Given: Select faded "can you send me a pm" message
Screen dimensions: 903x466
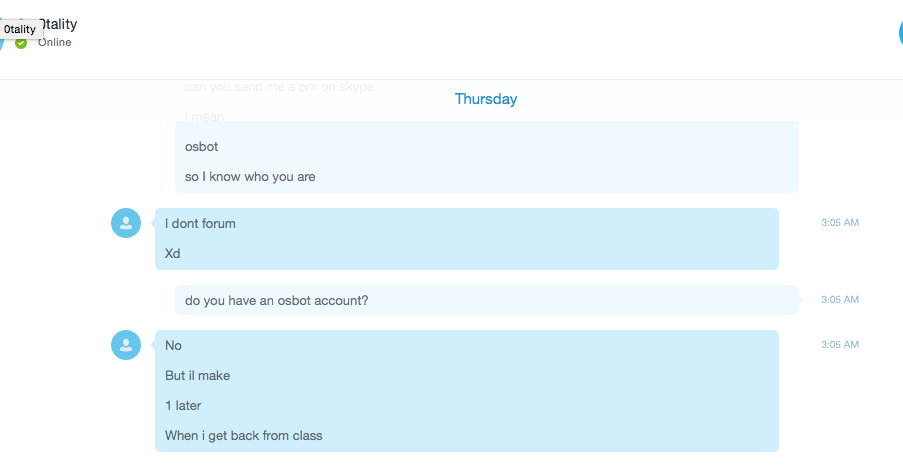Looking at the screenshot, I should (279, 87).
